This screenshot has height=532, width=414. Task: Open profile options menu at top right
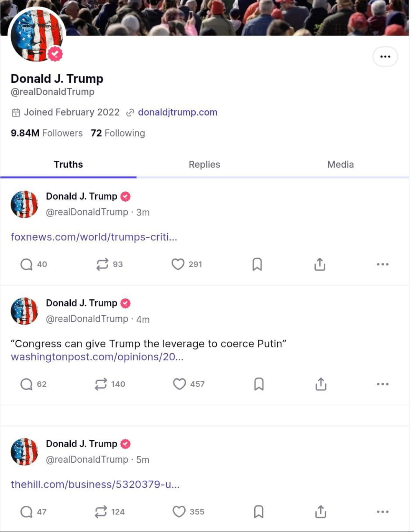click(385, 57)
